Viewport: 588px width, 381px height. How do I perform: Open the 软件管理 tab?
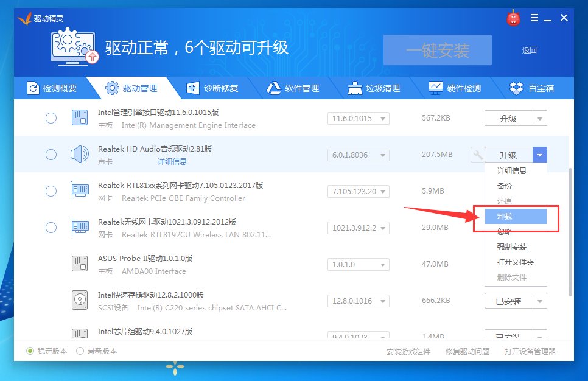click(x=293, y=88)
